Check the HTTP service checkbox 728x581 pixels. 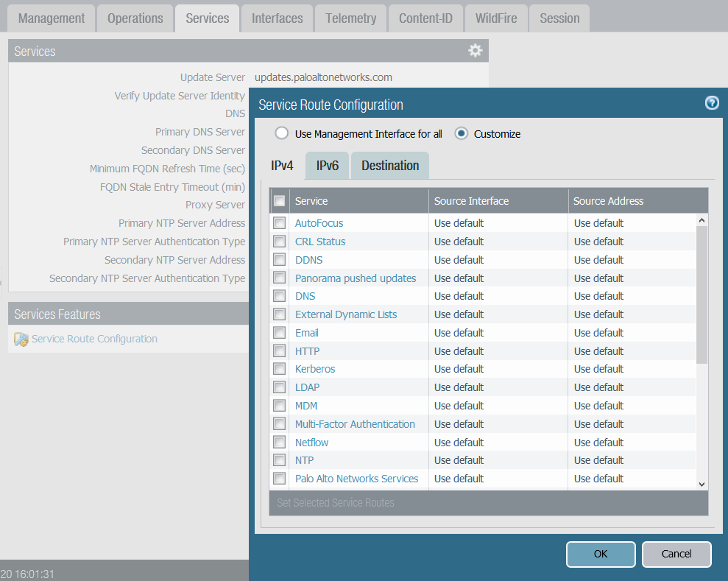click(279, 351)
